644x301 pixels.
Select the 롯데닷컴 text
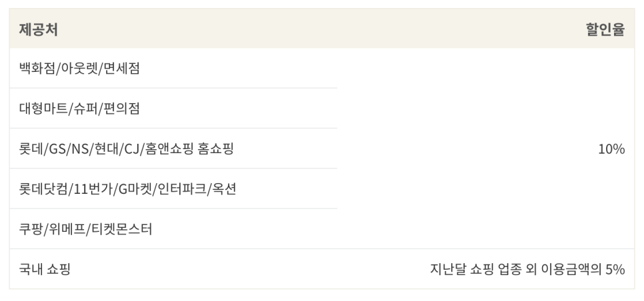point(43,189)
